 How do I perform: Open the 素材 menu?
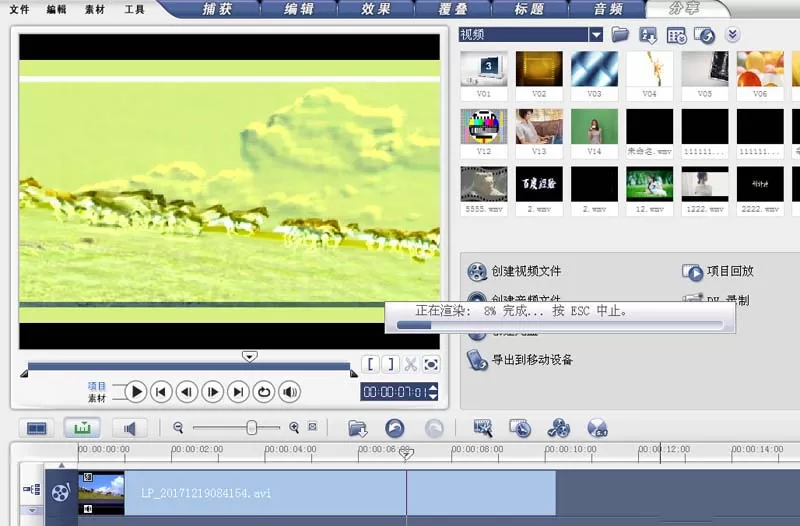(x=95, y=9)
